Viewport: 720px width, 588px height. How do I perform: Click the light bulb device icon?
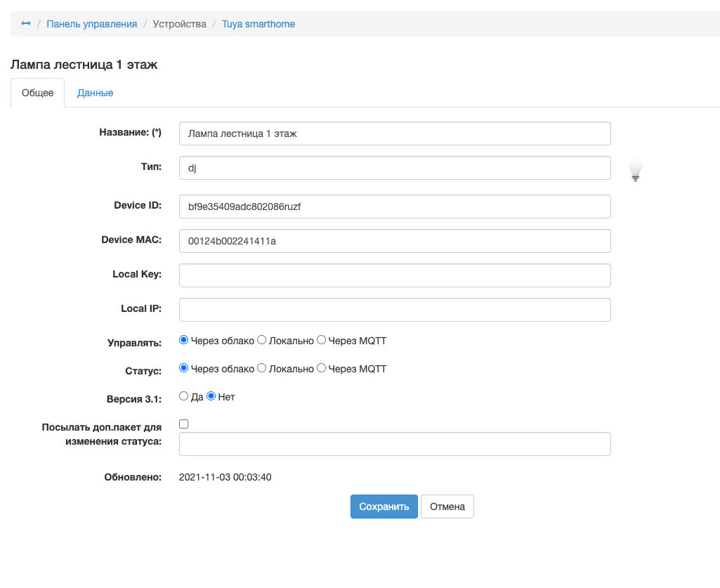click(635, 170)
